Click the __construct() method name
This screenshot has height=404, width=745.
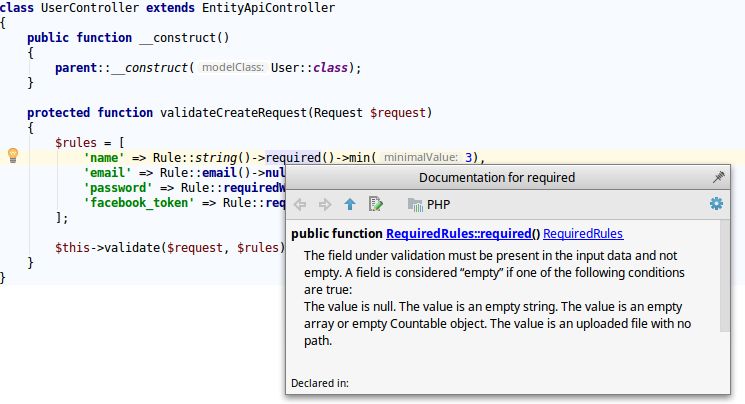(184, 38)
